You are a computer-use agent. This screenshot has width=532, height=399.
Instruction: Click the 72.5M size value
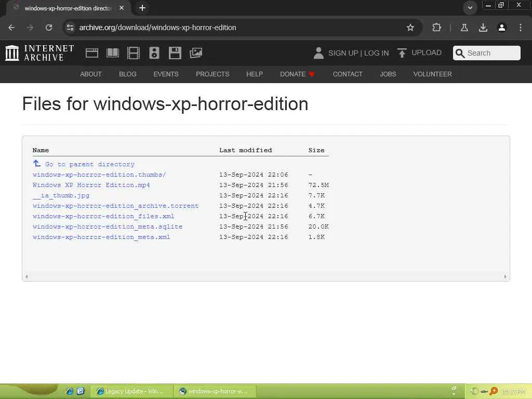pyautogui.click(x=318, y=185)
